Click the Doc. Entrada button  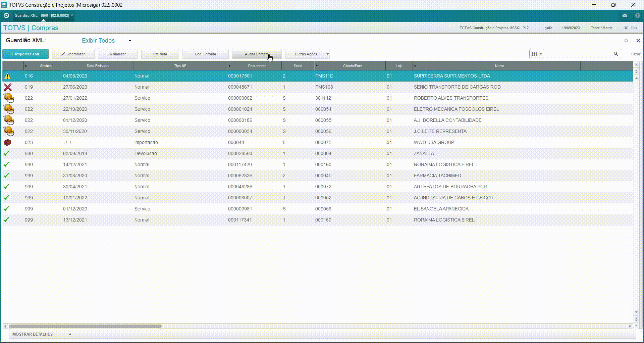coord(206,54)
